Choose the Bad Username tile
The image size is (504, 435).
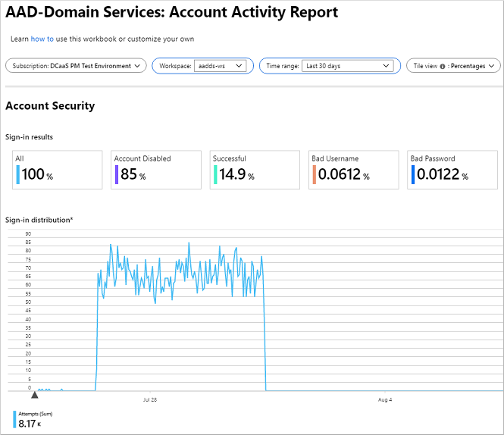coord(353,170)
